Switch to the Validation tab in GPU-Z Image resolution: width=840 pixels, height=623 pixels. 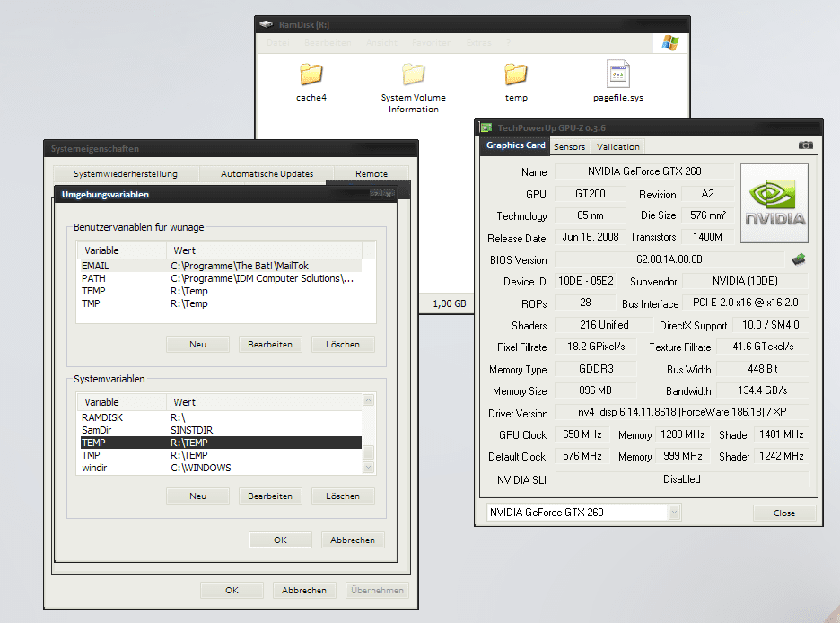coord(617,147)
